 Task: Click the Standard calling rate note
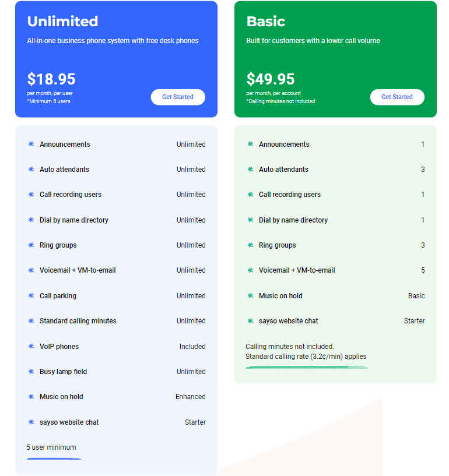(x=306, y=357)
